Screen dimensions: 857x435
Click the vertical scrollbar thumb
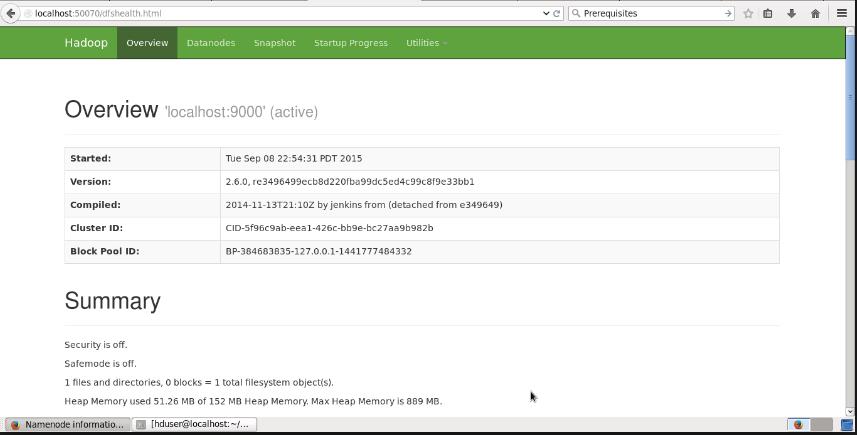[x=850, y=97]
